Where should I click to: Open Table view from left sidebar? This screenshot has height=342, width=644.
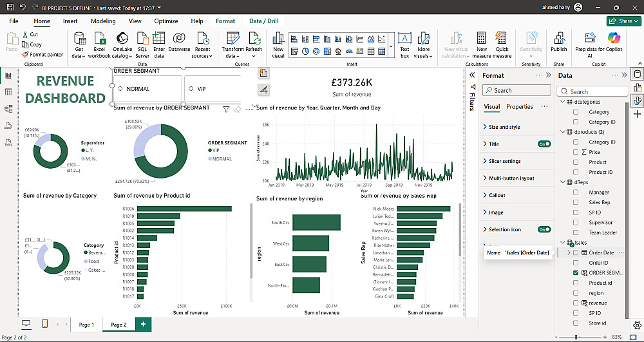(9, 92)
